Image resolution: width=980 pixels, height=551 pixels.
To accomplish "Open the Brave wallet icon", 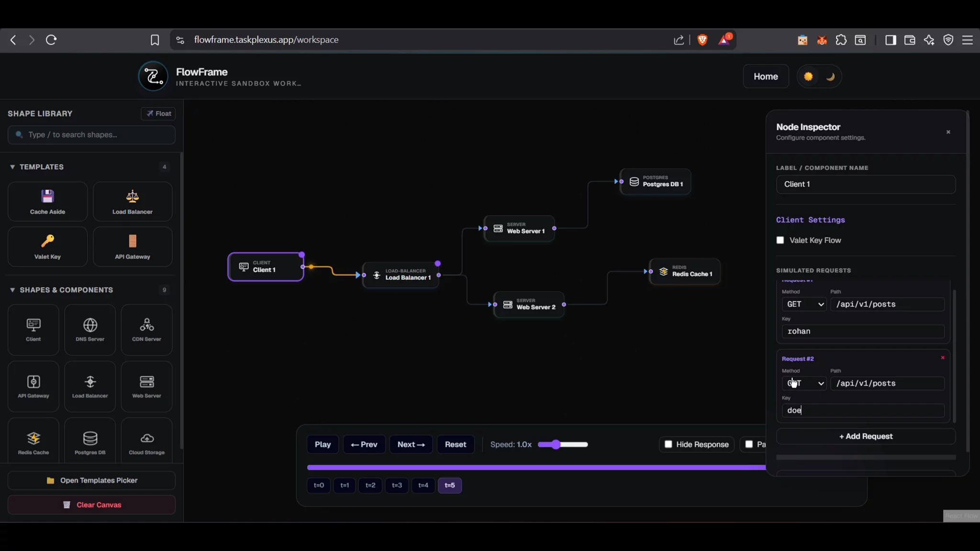I will [910, 40].
